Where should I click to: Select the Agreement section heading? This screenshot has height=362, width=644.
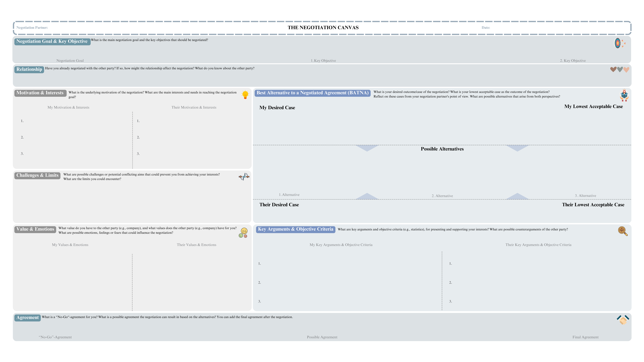[x=27, y=318]
